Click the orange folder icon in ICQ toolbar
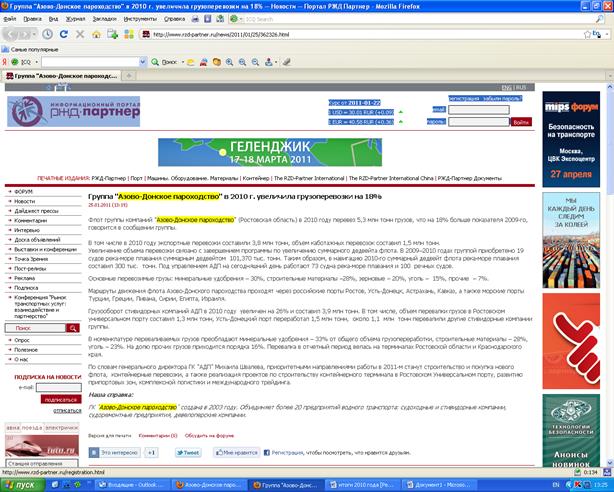Screen dimensions: 614x492 coord(217,62)
